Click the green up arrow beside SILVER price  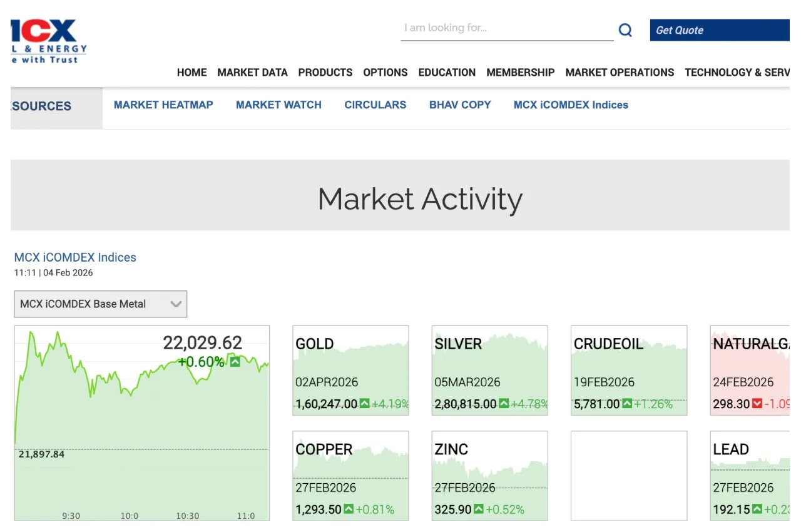(504, 404)
